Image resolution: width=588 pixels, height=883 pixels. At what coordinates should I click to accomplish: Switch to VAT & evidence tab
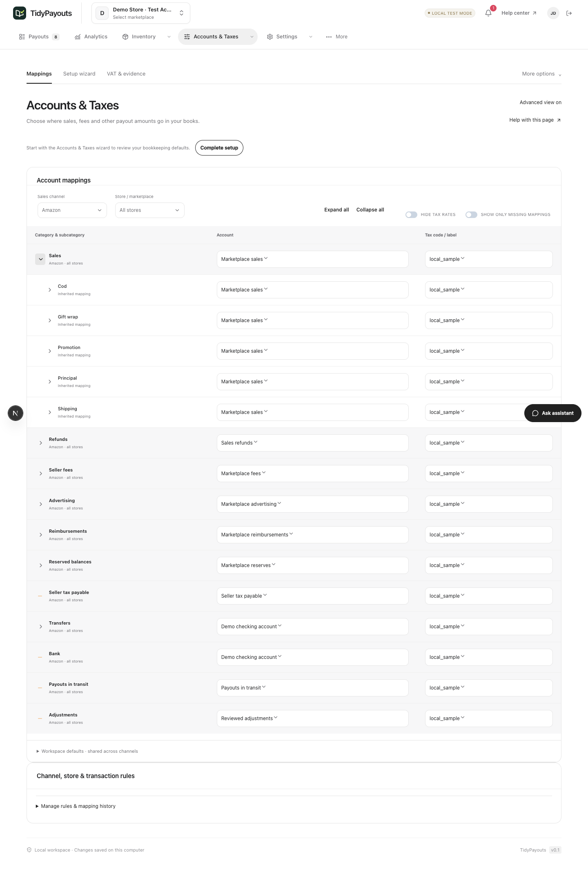pos(126,74)
